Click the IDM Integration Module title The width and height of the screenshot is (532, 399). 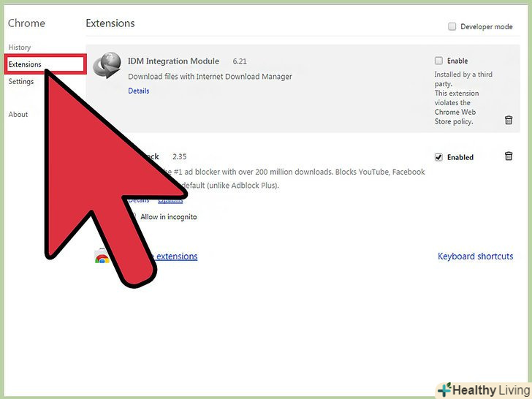point(173,61)
